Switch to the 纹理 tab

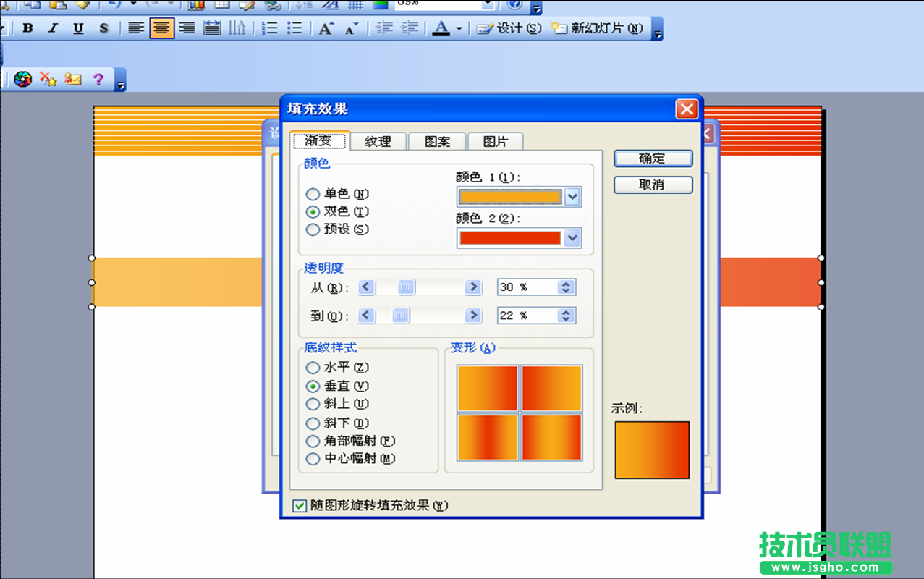[378, 142]
